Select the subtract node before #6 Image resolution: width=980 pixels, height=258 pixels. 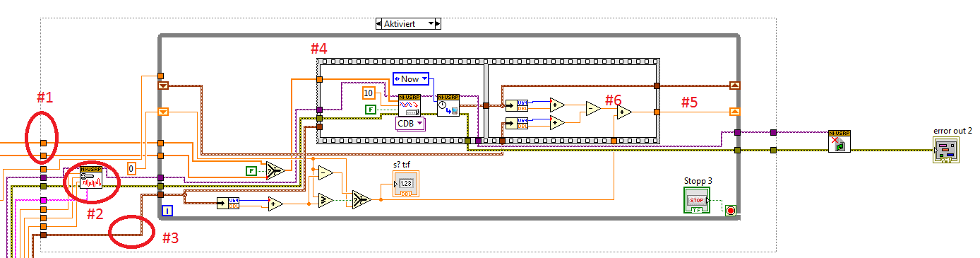(592, 108)
